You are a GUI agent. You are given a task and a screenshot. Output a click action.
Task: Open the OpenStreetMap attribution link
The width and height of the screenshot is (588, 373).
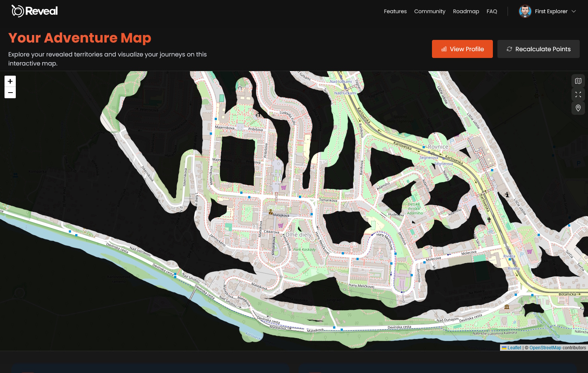tap(545, 348)
